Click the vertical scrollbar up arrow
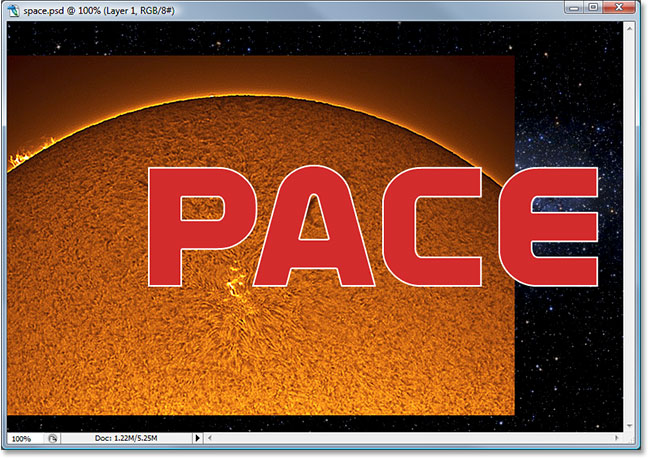 629,29
